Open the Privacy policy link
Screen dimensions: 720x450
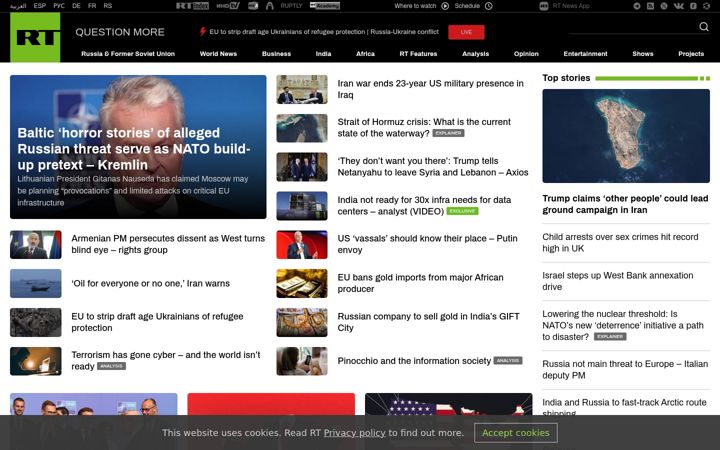[x=354, y=433]
